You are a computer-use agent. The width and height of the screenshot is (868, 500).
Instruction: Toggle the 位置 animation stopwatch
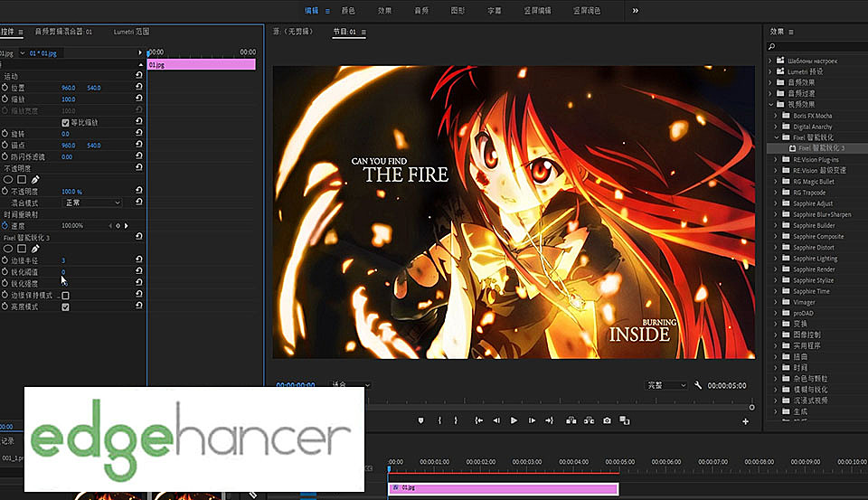(5, 88)
